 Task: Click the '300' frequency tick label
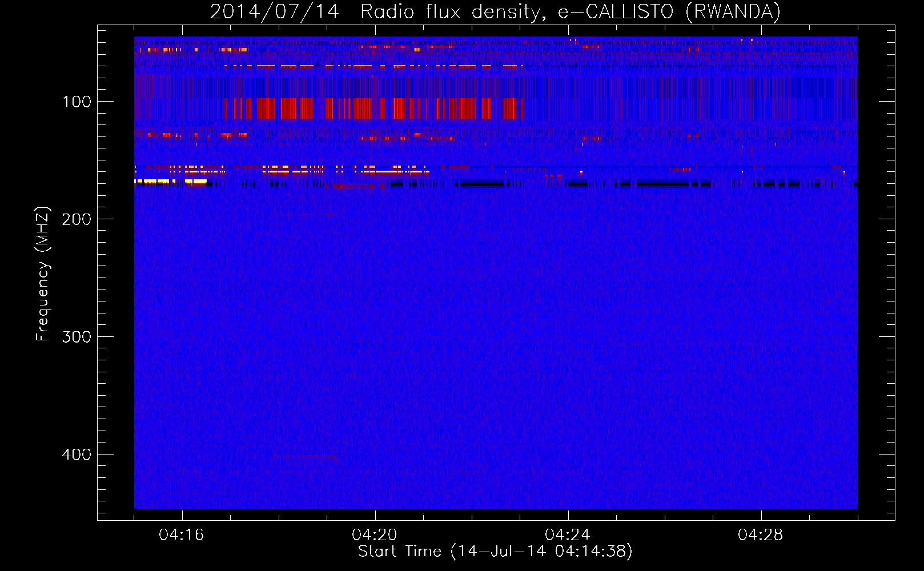77,337
